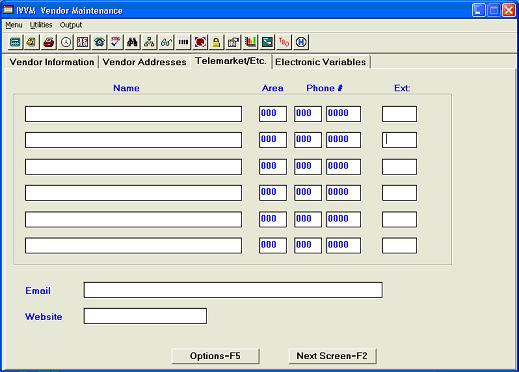
Task: Click the first row 0000 phone field
Action: tap(343, 114)
